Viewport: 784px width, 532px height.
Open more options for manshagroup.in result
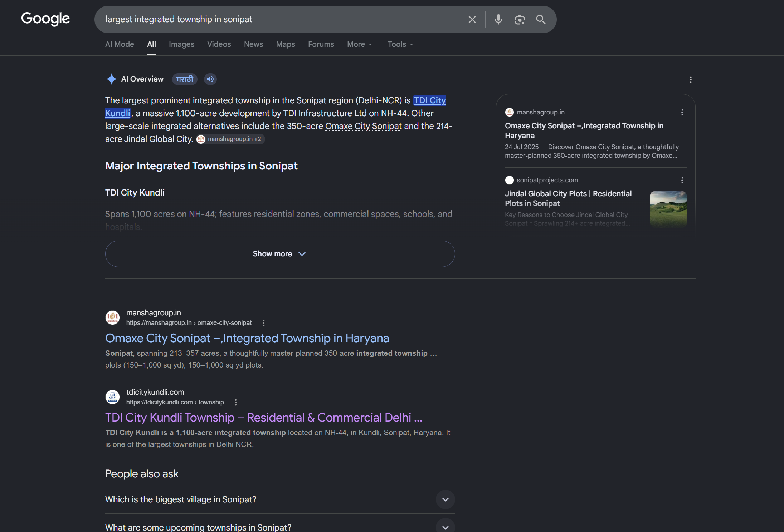(264, 323)
